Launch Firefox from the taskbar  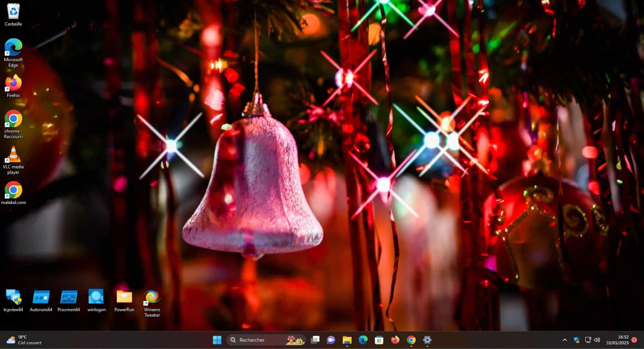pos(395,340)
